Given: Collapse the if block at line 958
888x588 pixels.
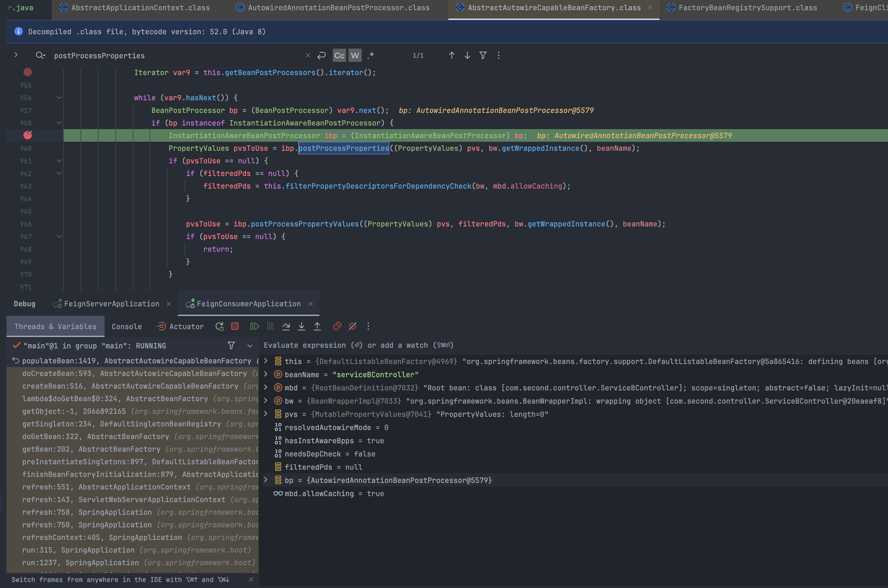Looking at the screenshot, I should tap(59, 123).
